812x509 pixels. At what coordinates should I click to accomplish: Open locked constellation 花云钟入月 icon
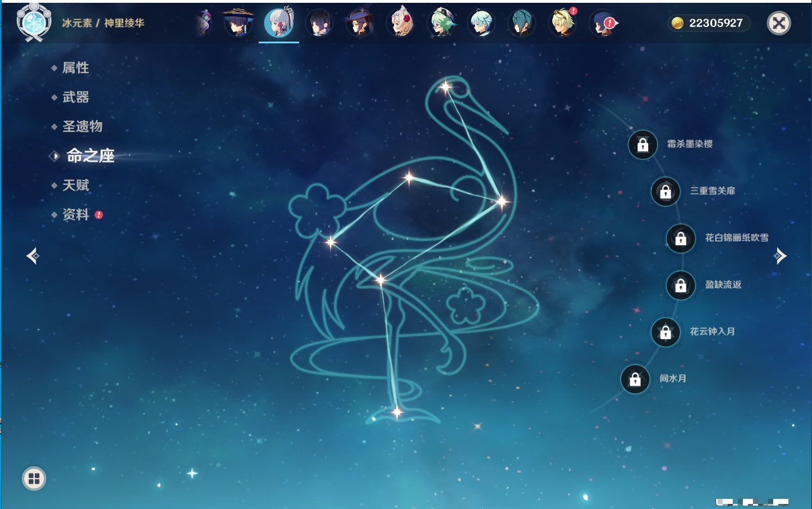pos(666,332)
